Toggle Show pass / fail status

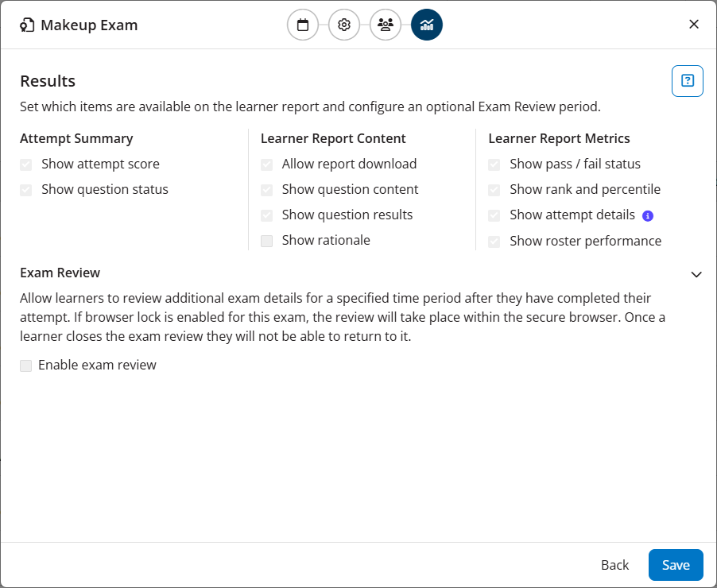494,164
